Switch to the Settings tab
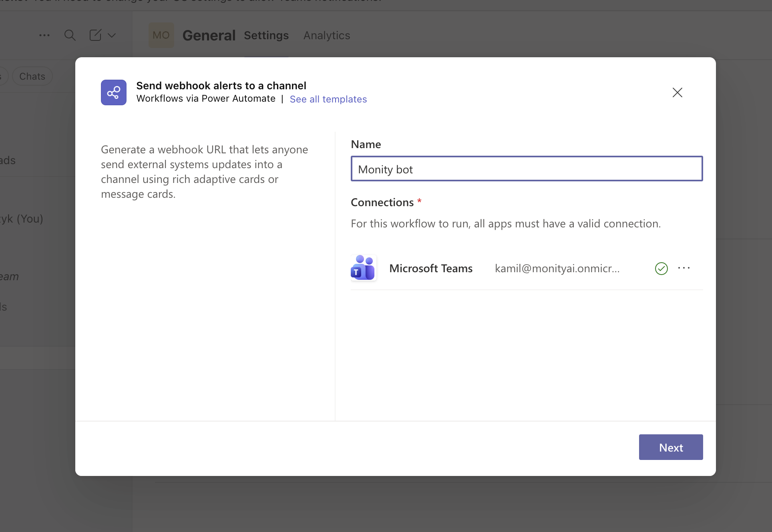The width and height of the screenshot is (772, 532). pos(266,36)
